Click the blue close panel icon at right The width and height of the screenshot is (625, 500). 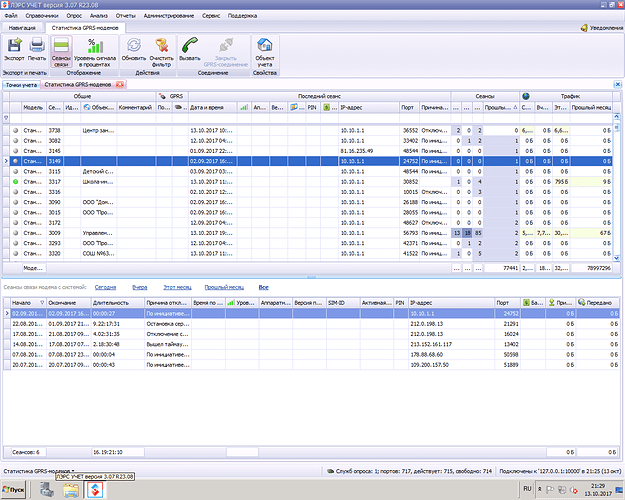click(617, 85)
